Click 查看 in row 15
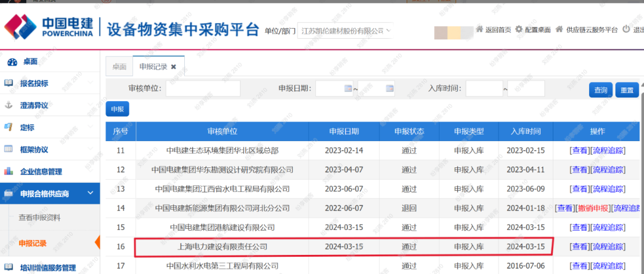The image size is (644, 274). click(580, 227)
